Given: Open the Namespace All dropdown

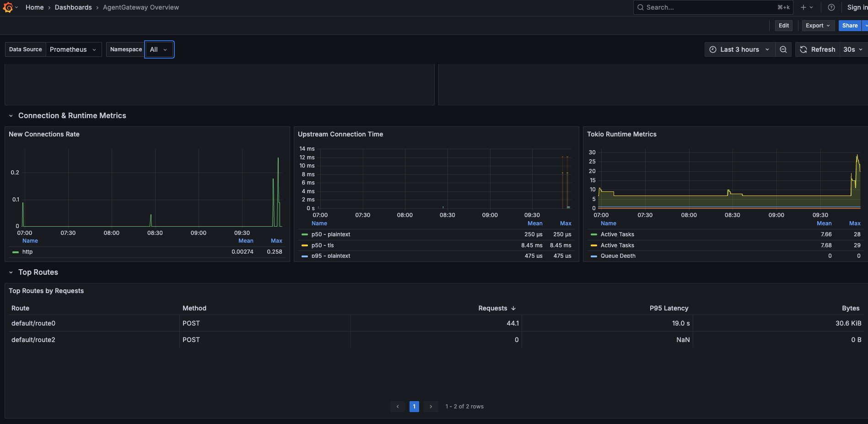Looking at the screenshot, I should 159,49.
